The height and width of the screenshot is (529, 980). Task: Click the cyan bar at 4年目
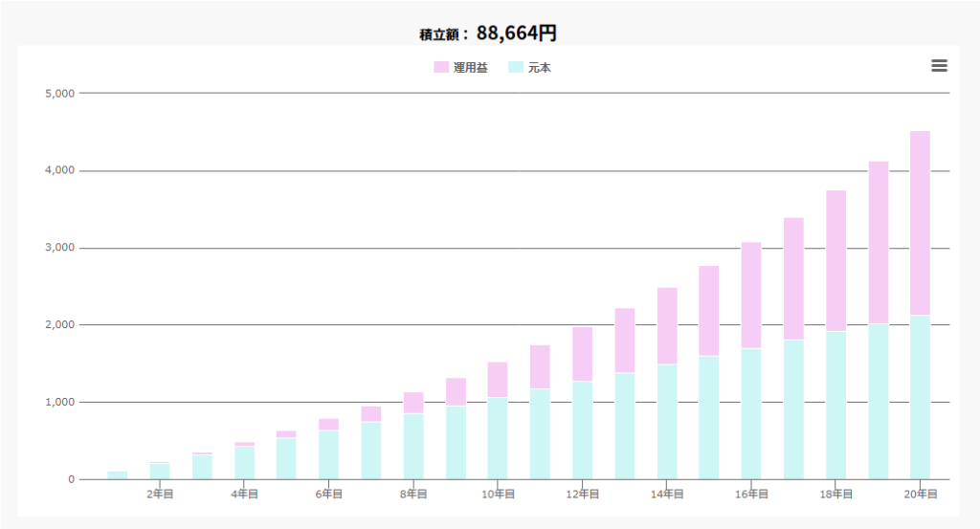click(x=244, y=463)
